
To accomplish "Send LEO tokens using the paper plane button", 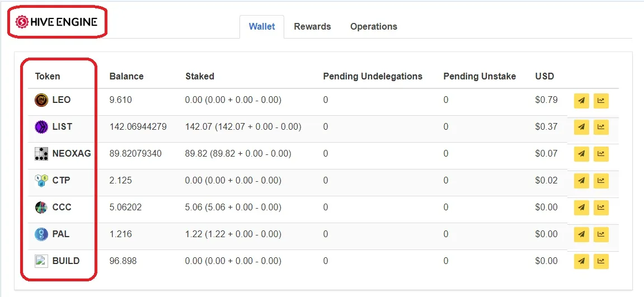I will pyautogui.click(x=581, y=101).
